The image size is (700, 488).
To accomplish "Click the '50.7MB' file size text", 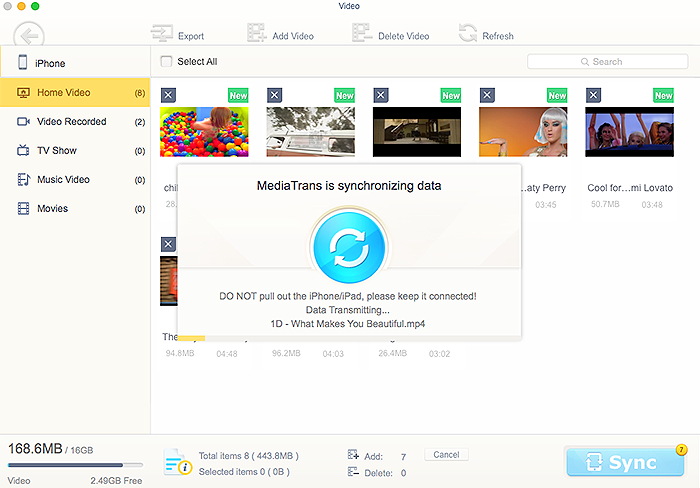I will click(605, 204).
